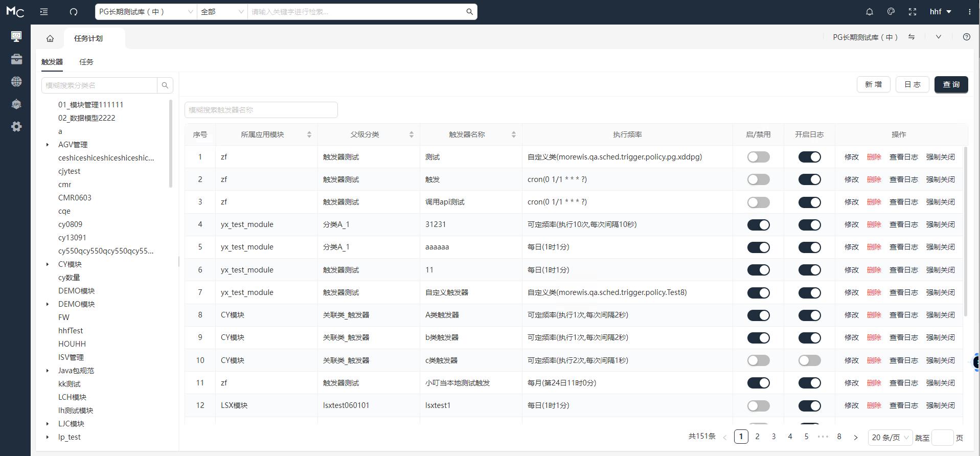Disable the 启/禁用 toggle for 31231

pos(758,225)
